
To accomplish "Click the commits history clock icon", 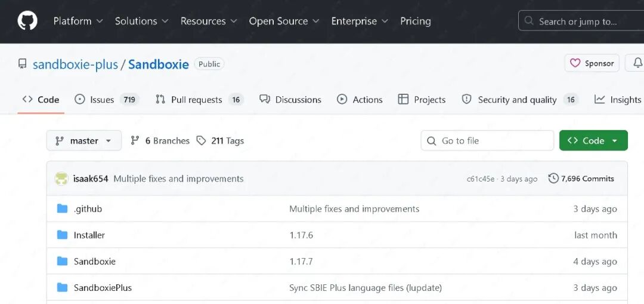I will pos(553,179).
